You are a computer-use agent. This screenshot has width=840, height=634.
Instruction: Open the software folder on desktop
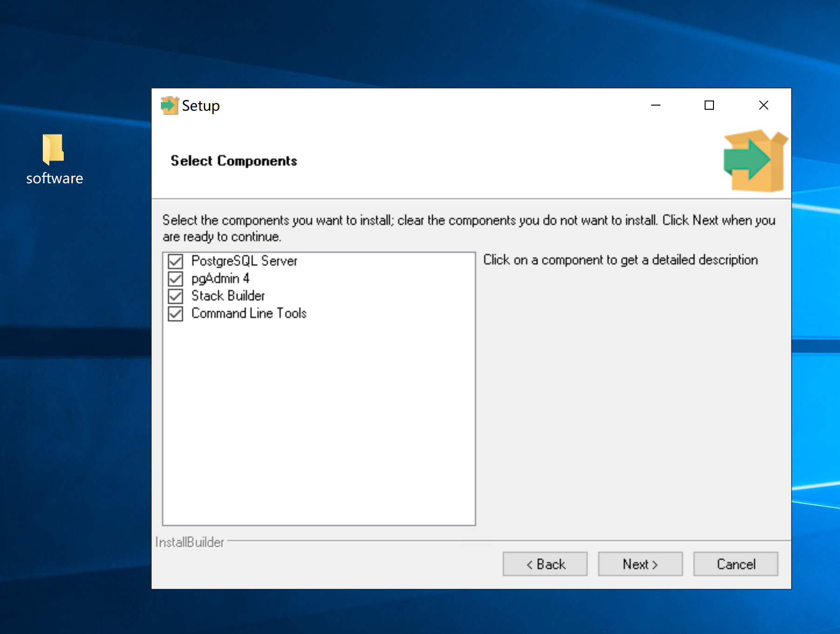coord(54,160)
